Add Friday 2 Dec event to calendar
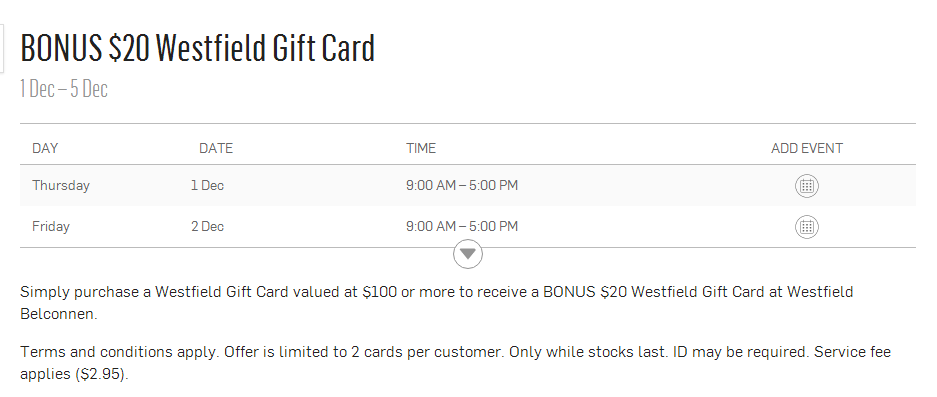 (x=807, y=227)
